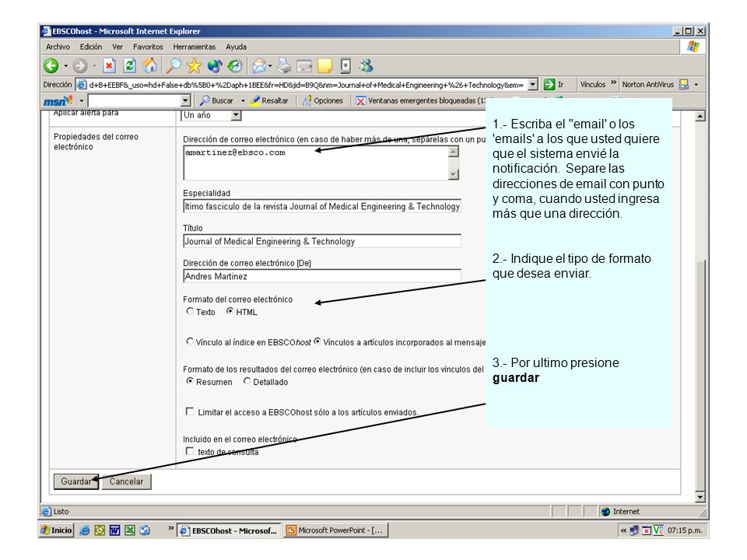Check Limitar el acceso a EBSCOhost box
The image size is (747, 560).
[x=190, y=411]
